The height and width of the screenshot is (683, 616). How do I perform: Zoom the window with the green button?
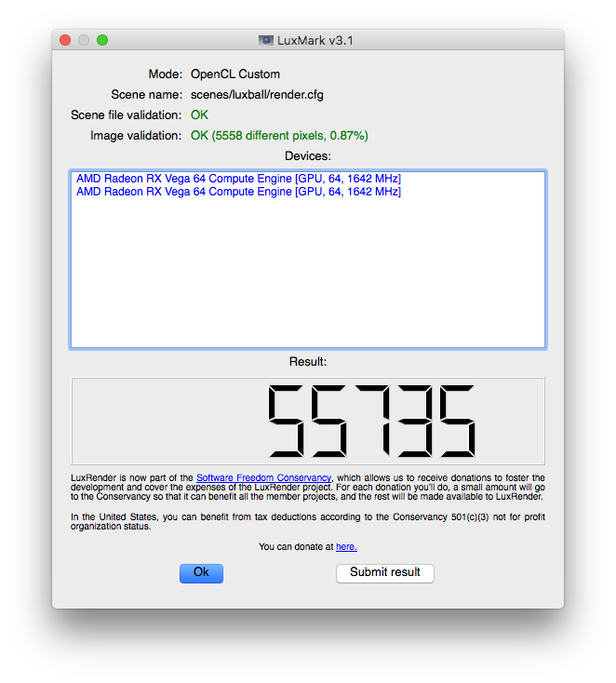click(x=102, y=41)
